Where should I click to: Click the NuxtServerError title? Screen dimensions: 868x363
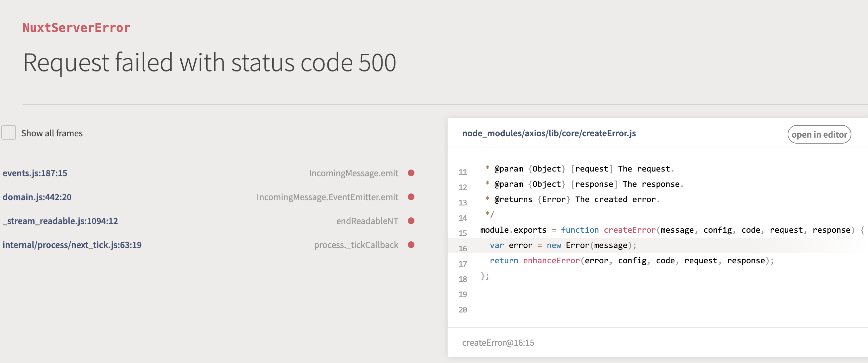76,28
